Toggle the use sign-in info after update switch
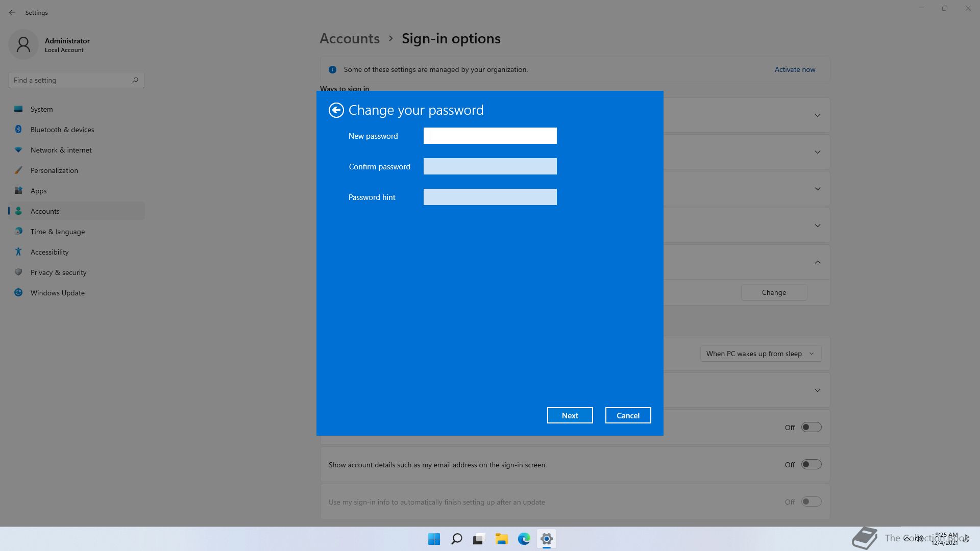The width and height of the screenshot is (980, 551). tap(811, 502)
